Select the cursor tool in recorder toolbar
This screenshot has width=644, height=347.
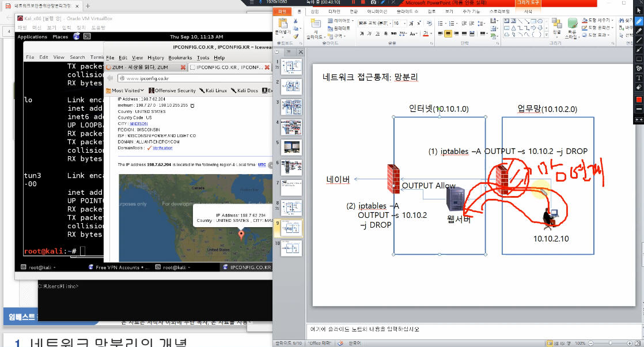coord(639,12)
